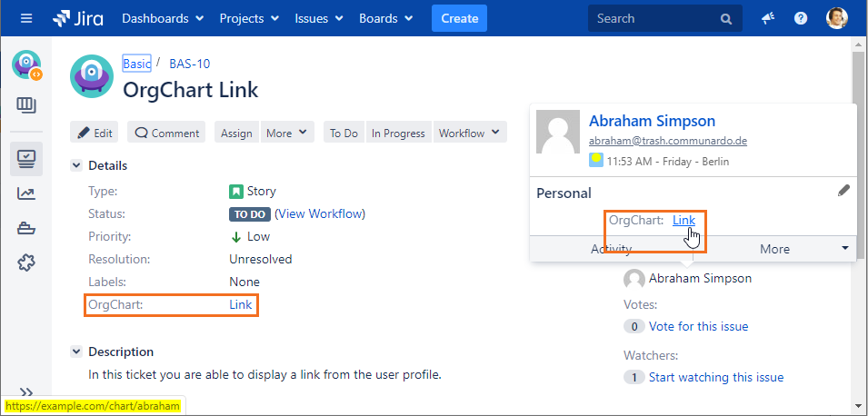
Task: Click the abraham@trash.communardo.de email link
Action: point(668,141)
